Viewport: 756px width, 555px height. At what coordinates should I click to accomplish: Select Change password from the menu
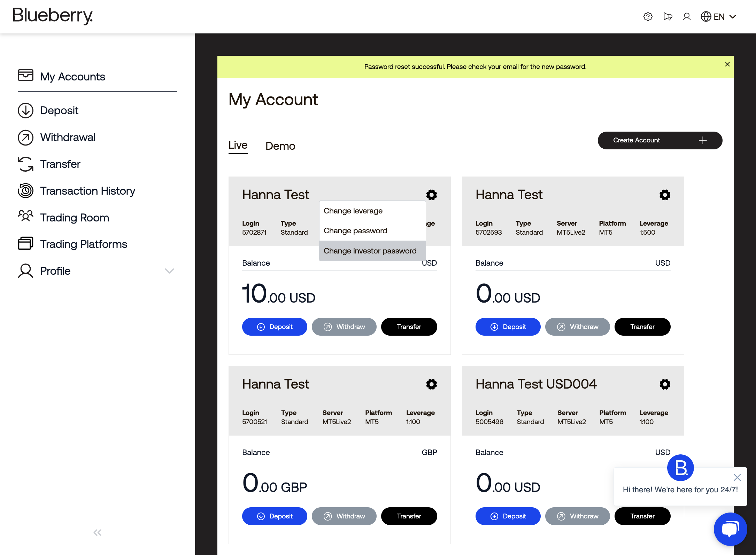(x=372, y=230)
